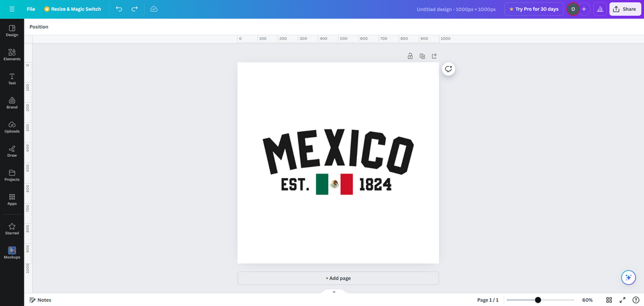Open the File menu
The height and width of the screenshot is (306, 644).
coord(31,9)
